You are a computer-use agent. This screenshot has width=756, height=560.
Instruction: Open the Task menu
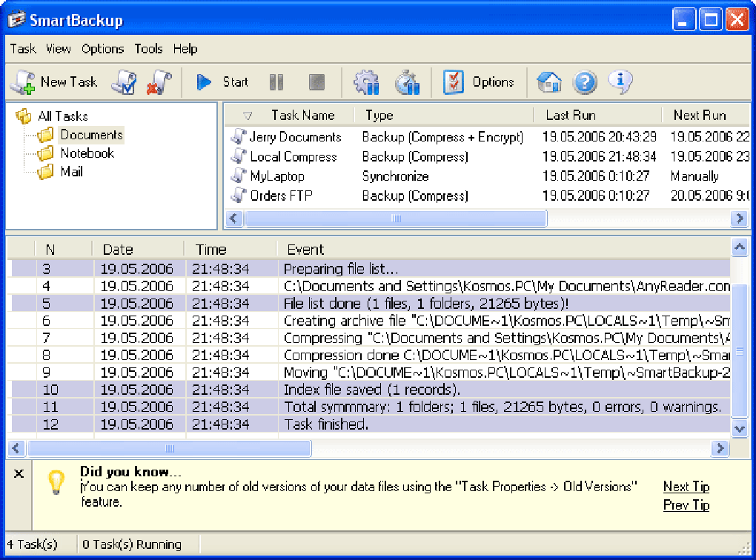[x=23, y=49]
